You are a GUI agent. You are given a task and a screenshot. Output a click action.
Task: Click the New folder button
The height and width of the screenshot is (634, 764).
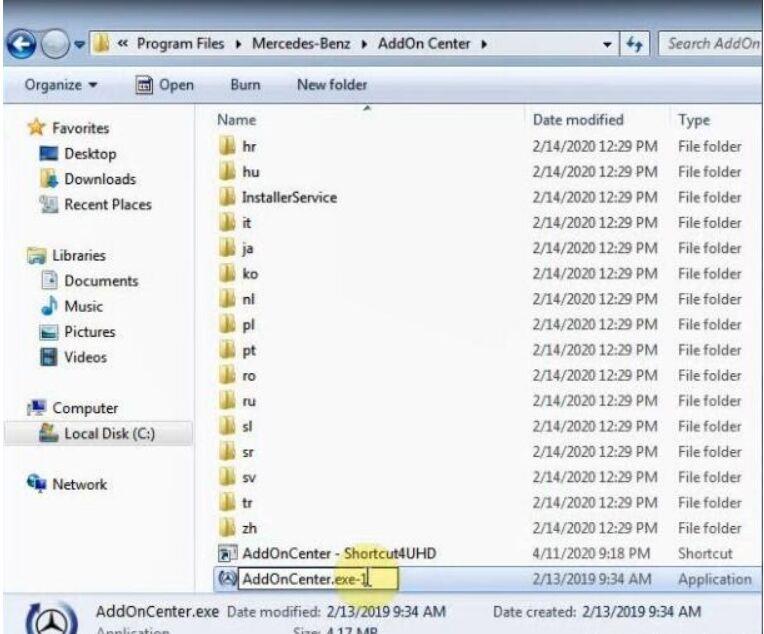(332, 85)
